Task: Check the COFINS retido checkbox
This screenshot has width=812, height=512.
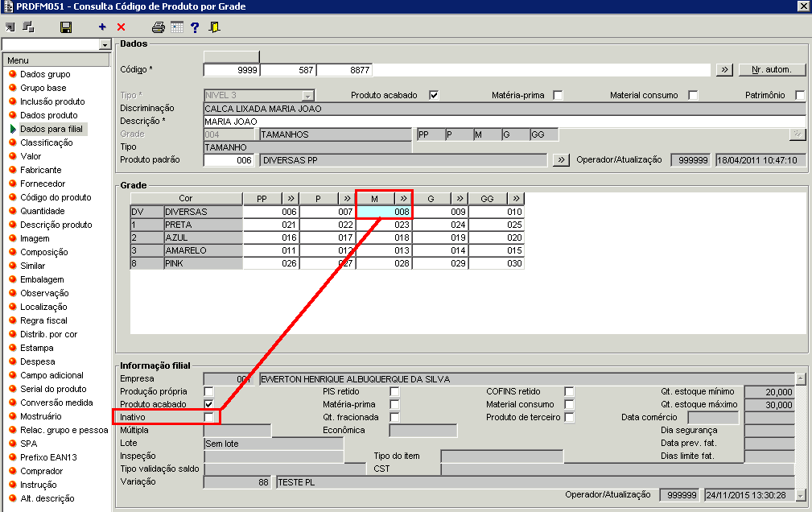Action: tap(569, 392)
